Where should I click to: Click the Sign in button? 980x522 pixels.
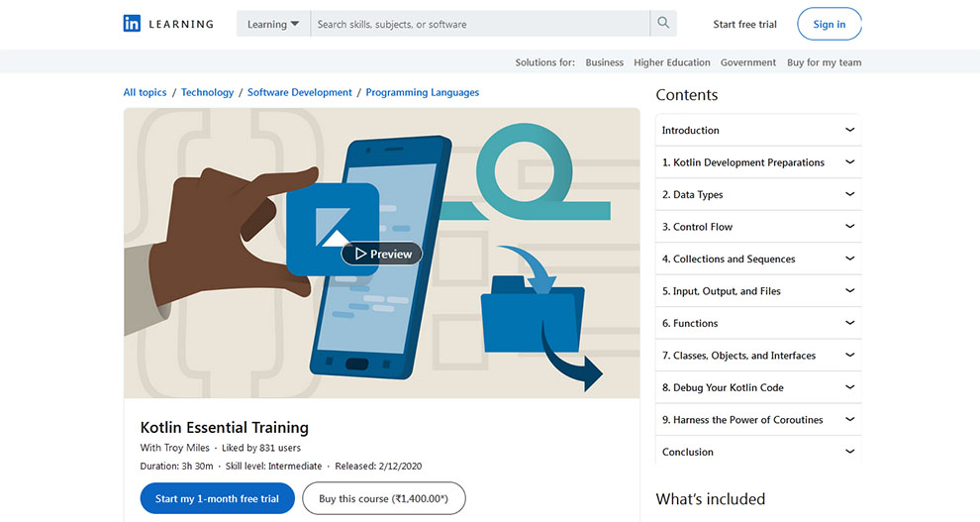click(830, 24)
